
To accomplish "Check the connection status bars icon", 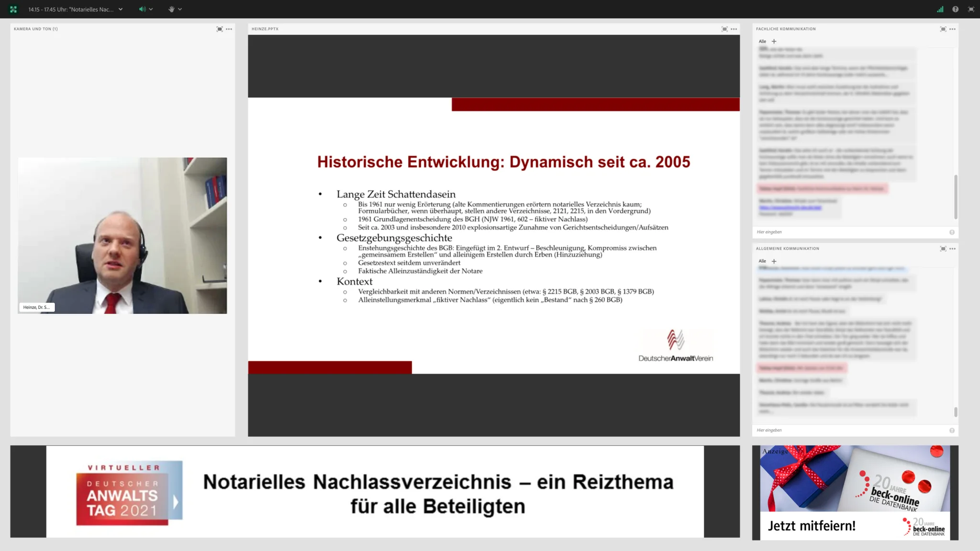I will [x=940, y=9].
